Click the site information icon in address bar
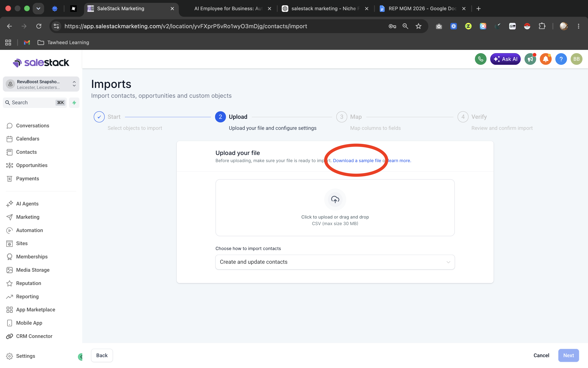Viewport: 588px width, 368px height. [56, 26]
